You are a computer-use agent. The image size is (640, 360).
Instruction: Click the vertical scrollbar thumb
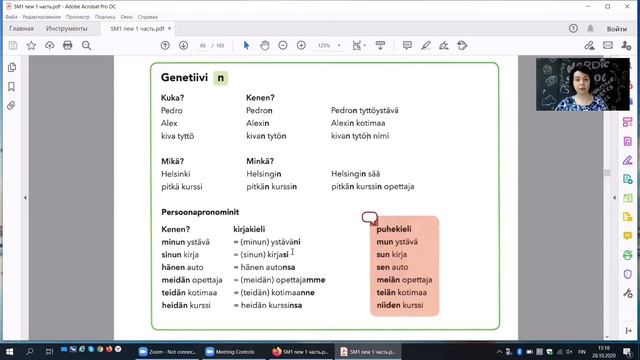click(x=607, y=173)
